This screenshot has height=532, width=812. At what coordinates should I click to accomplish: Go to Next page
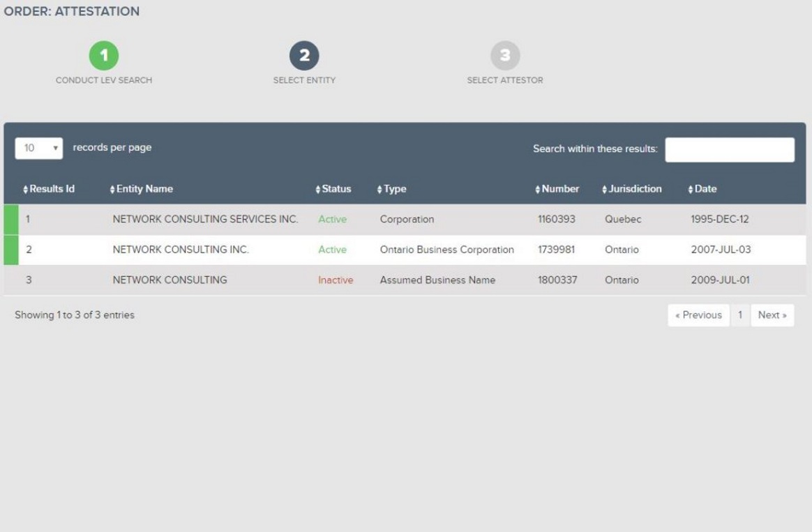[x=772, y=315]
